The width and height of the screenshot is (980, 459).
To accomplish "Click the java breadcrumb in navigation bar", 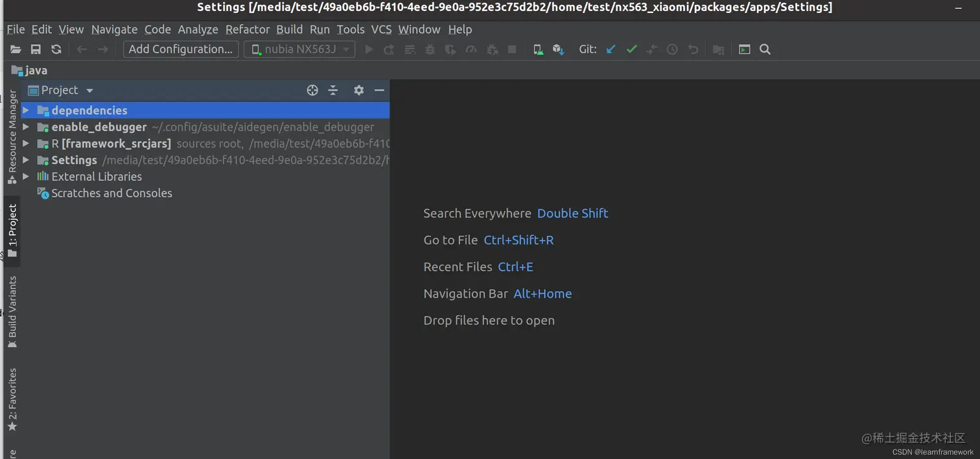I will click(29, 70).
